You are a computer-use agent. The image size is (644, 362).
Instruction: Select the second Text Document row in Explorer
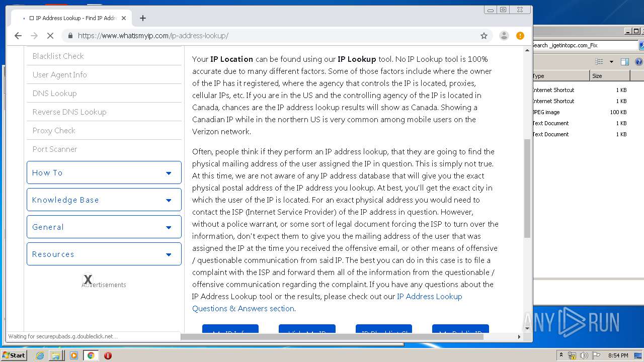pyautogui.click(x=581, y=134)
